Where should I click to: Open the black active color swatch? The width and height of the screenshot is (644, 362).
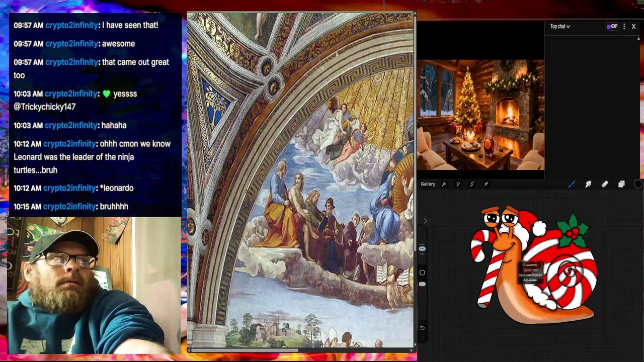click(x=638, y=184)
